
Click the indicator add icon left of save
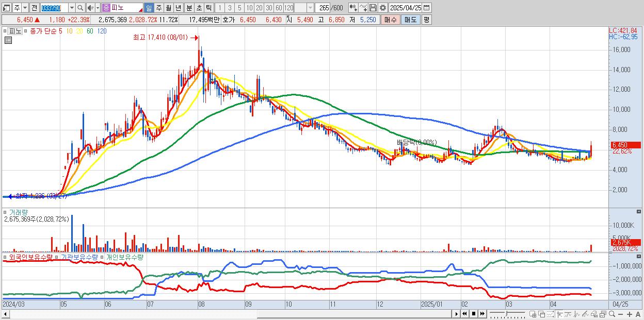tap(353, 8)
